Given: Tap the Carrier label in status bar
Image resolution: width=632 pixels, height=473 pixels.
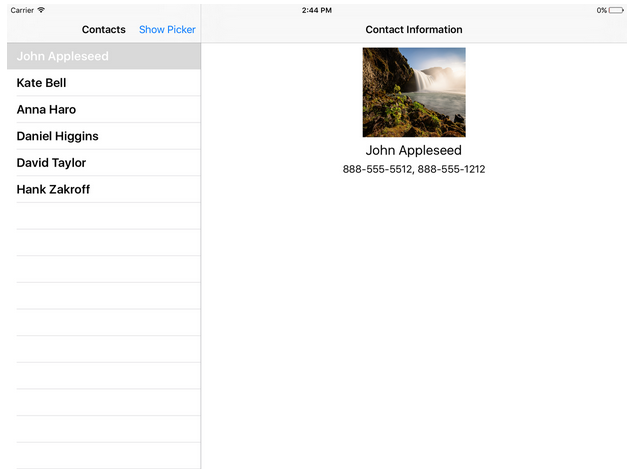Looking at the screenshot, I should (x=21, y=10).
